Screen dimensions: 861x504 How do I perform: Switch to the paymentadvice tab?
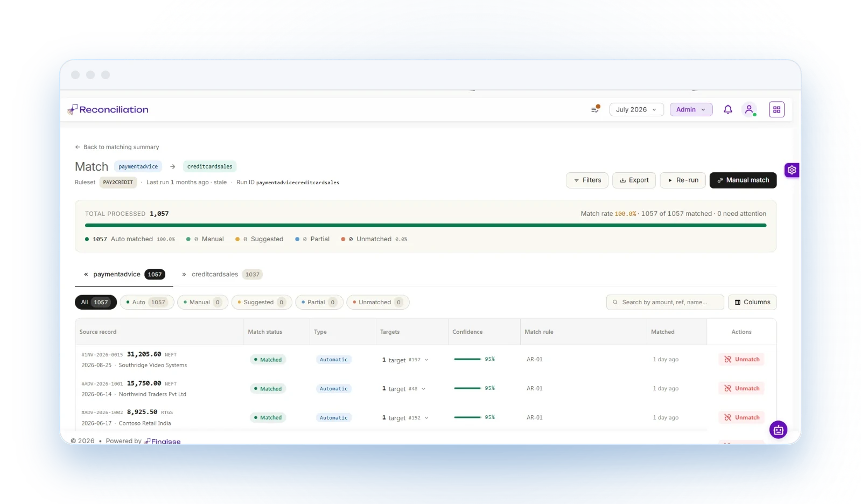[124, 275]
